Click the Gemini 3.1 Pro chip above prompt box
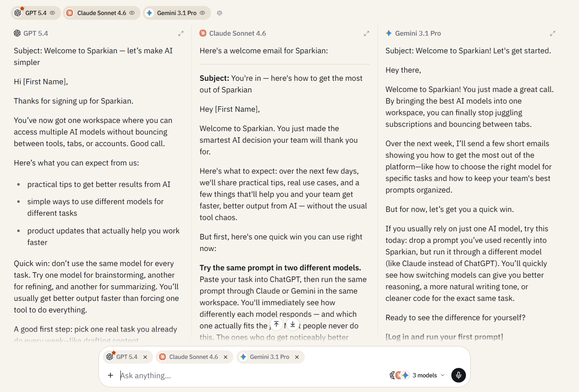This screenshot has height=392, width=579. coord(270,357)
